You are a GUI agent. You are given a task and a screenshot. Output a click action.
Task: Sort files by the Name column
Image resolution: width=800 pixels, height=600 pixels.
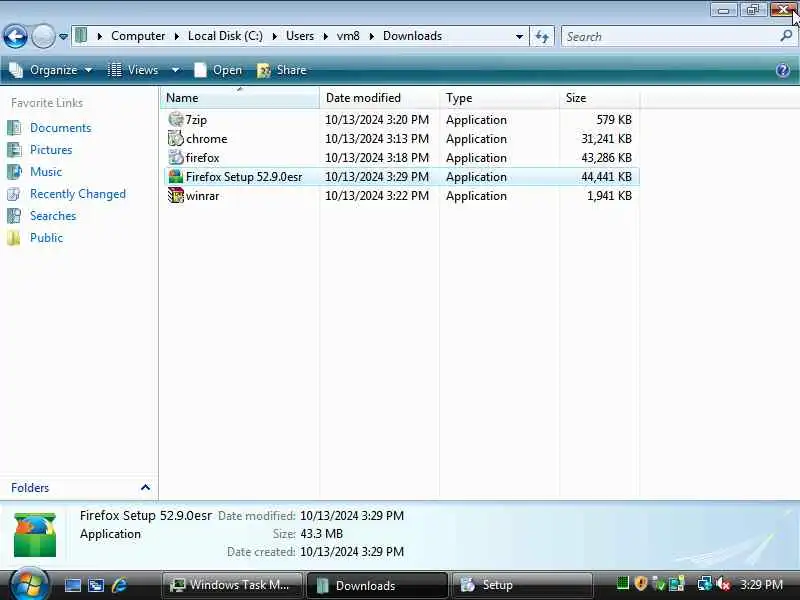click(x=240, y=97)
